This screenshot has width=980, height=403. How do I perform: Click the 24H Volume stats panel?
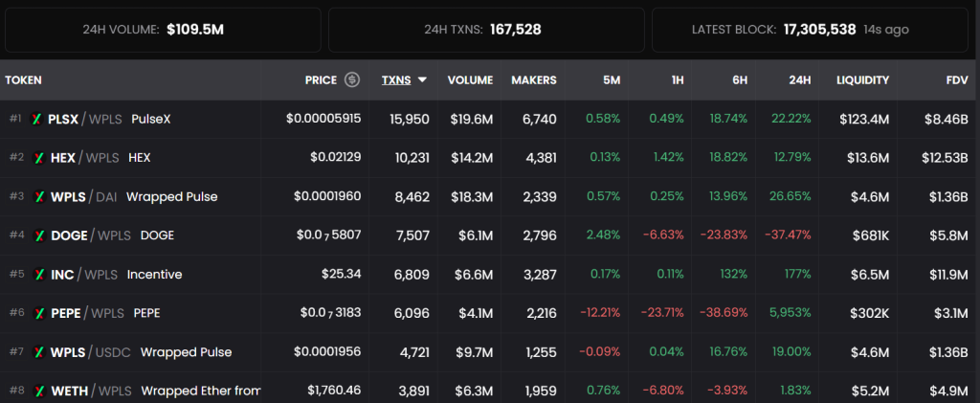[x=163, y=30]
